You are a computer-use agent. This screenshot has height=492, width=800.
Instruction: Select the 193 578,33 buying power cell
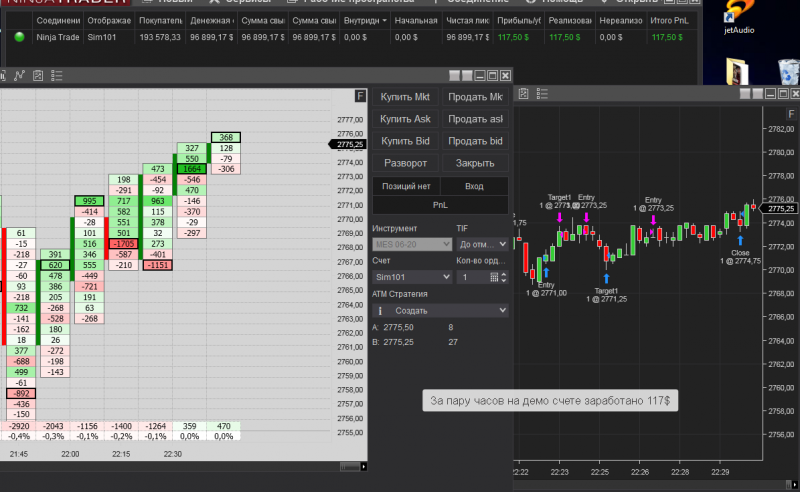(160, 37)
